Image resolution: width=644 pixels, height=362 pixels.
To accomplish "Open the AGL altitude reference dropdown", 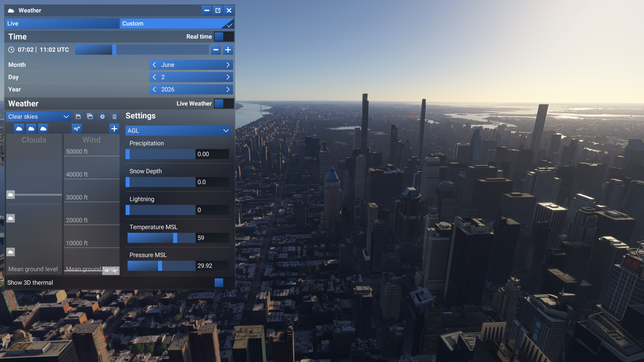I will (x=178, y=131).
